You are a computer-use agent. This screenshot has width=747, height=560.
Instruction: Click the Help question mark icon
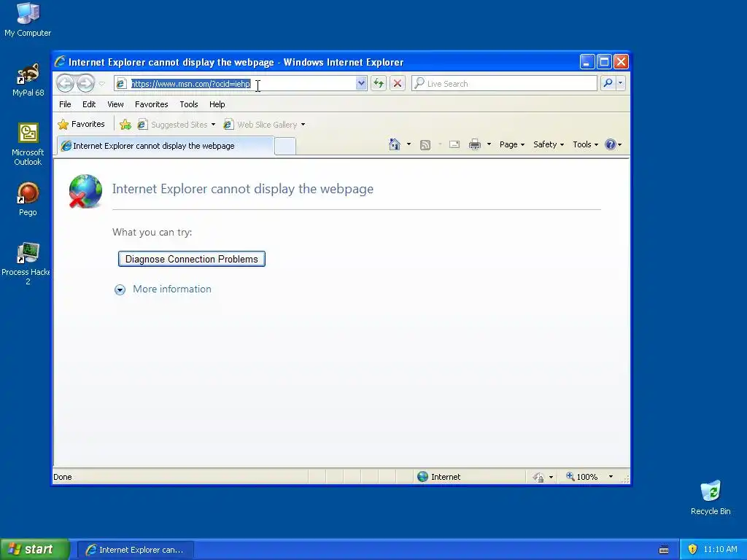pyautogui.click(x=611, y=144)
